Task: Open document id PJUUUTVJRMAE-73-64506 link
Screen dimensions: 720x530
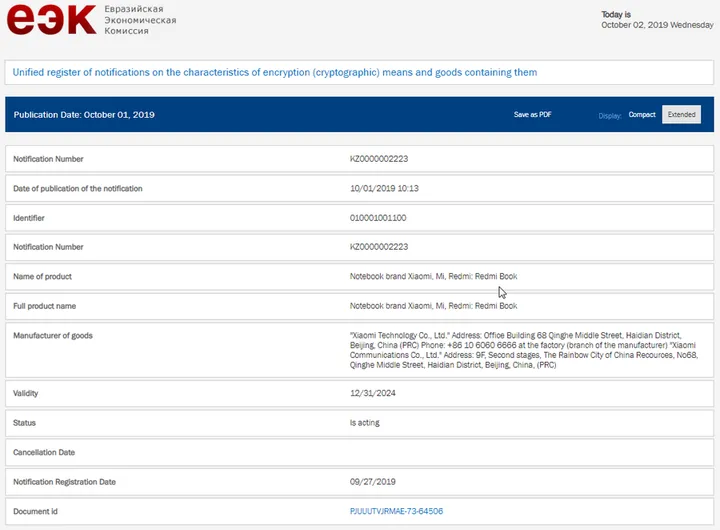Action: [396, 511]
